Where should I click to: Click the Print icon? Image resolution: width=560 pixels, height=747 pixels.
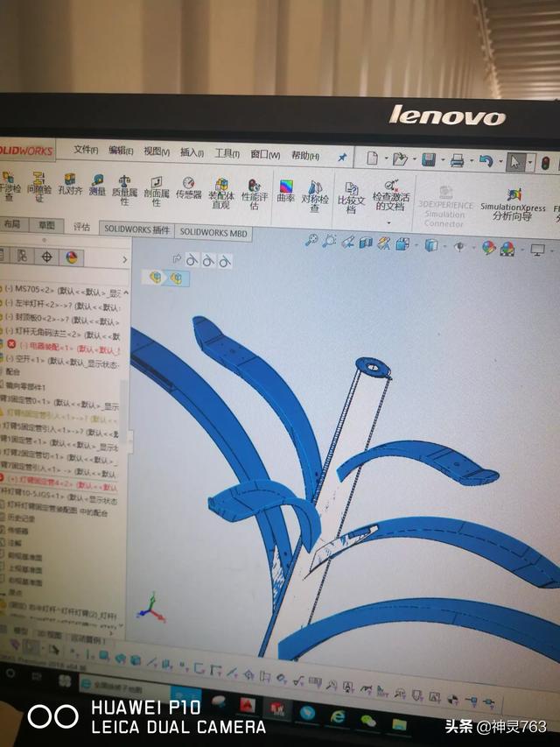point(457,161)
